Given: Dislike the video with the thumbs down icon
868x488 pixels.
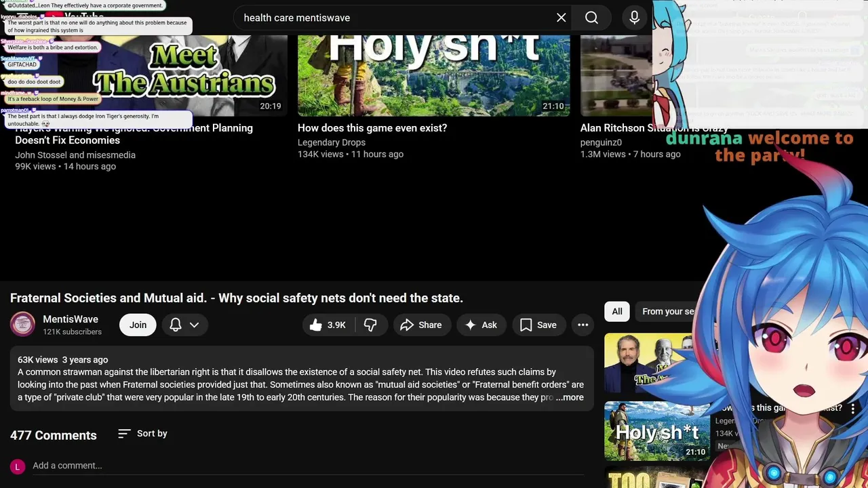Looking at the screenshot, I should coord(370,325).
